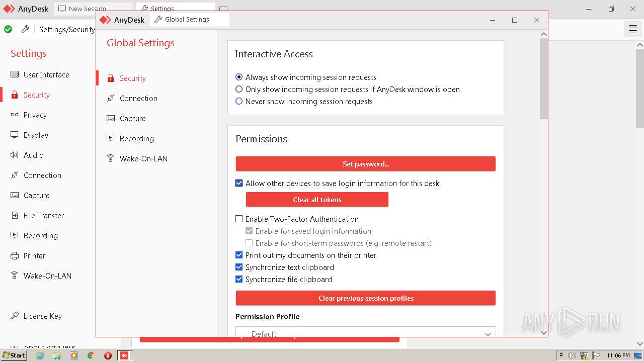Click the taskbar clock showing 11:06 PM
This screenshot has width=644, height=362.
point(618,355)
